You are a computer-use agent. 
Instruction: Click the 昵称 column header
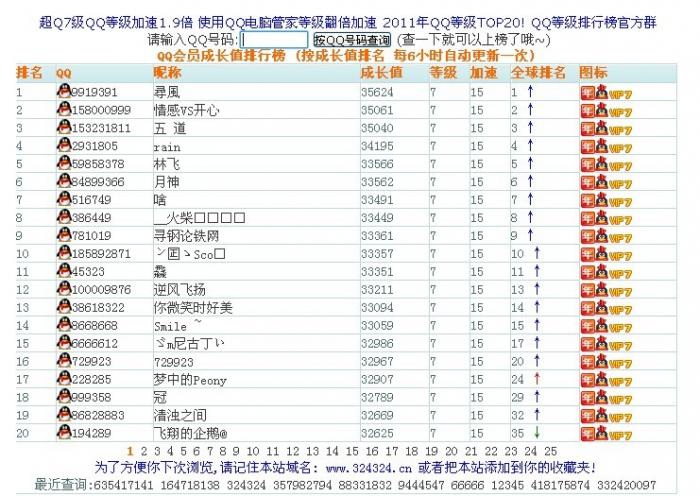(x=167, y=72)
